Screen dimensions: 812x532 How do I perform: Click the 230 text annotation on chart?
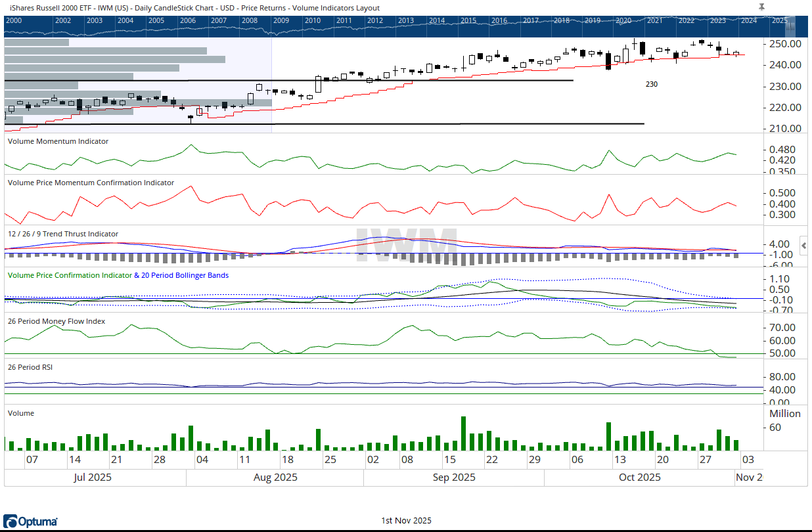pos(651,85)
